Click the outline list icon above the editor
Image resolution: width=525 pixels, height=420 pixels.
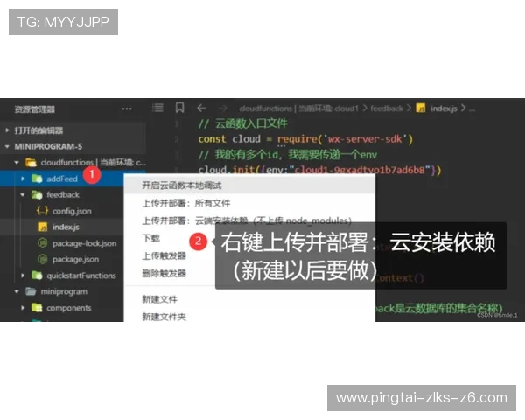click(x=157, y=108)
